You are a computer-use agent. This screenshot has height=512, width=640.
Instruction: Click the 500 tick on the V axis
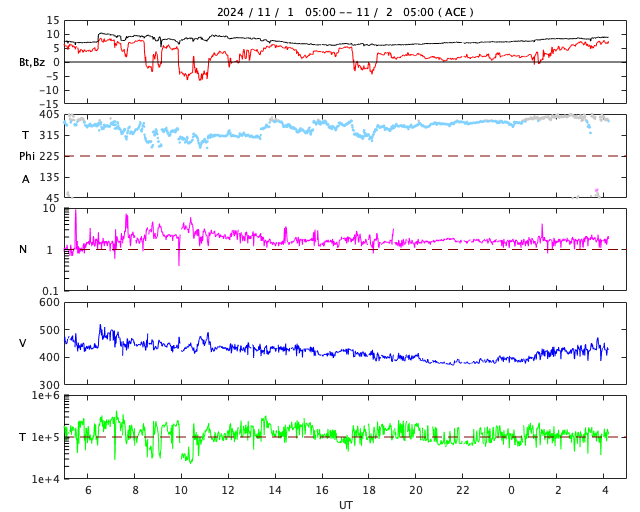click(x=49, y=330)
